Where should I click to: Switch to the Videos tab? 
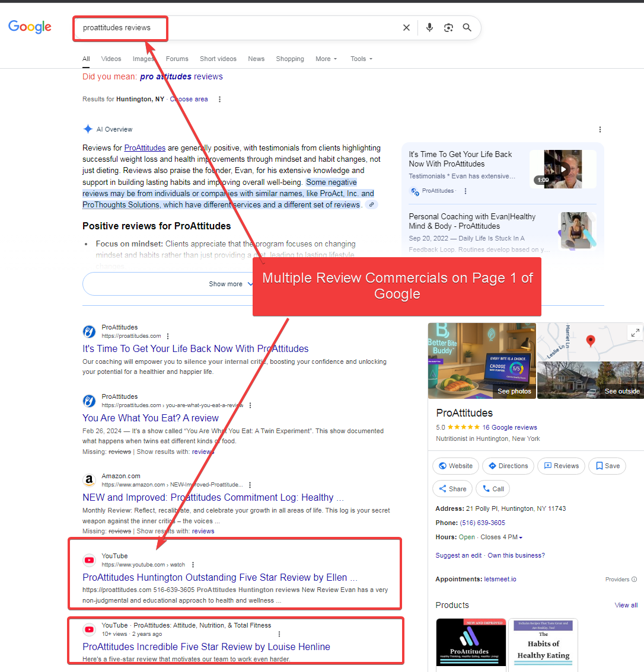click(111, 59)
